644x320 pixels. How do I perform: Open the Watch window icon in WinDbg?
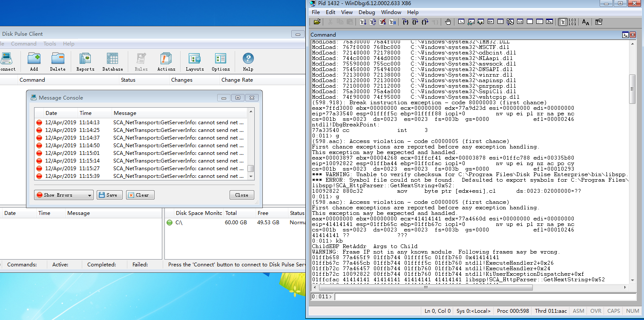[471, 22]
